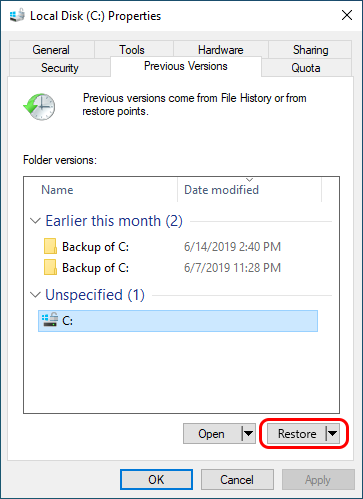Sort by the Name column header

(101, 190)
